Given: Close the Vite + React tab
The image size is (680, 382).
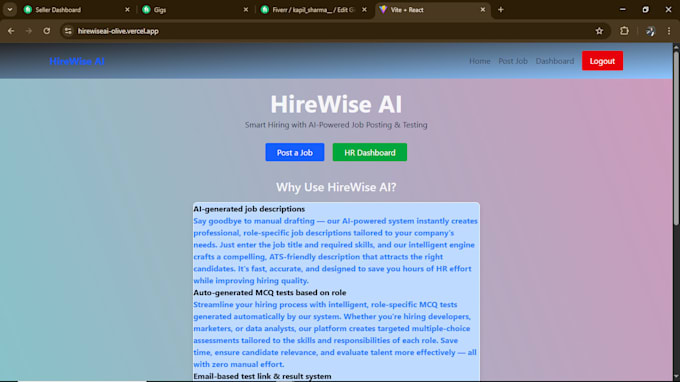Looking at the screenshot, I should click(x=483, y=10).
